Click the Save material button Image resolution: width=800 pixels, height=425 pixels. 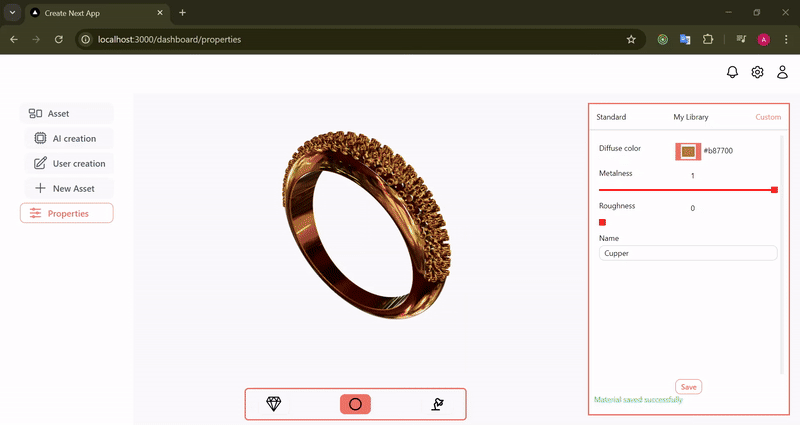click(x=688, y=387)
